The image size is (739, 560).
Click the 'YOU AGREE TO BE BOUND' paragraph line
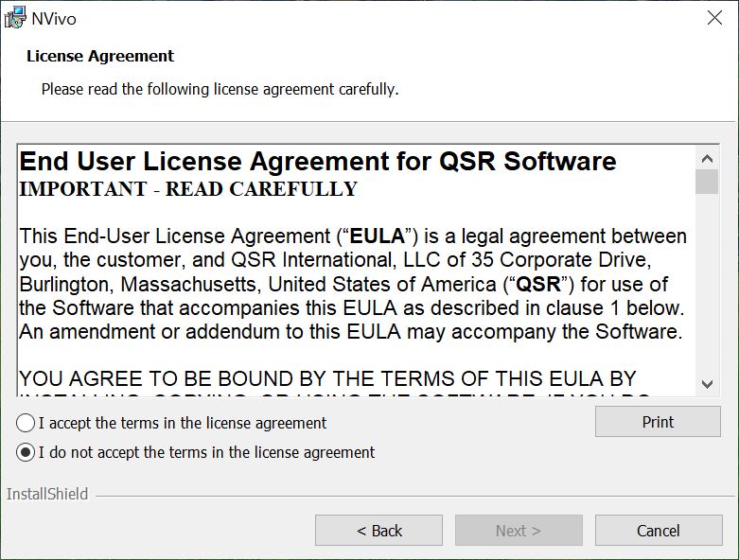pos(327,378)
